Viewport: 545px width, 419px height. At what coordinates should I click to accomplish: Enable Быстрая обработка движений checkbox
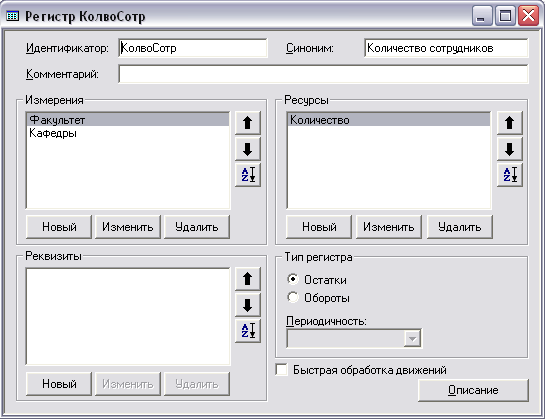(x=282, y=370)
